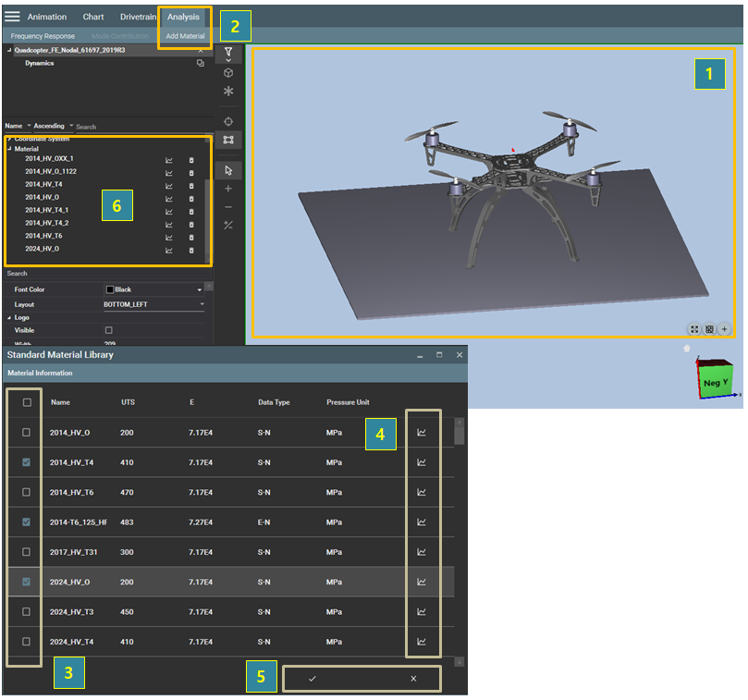Collapse the Material tree node
The height and width of the screenshot is (700, 748).
point(10,148)
